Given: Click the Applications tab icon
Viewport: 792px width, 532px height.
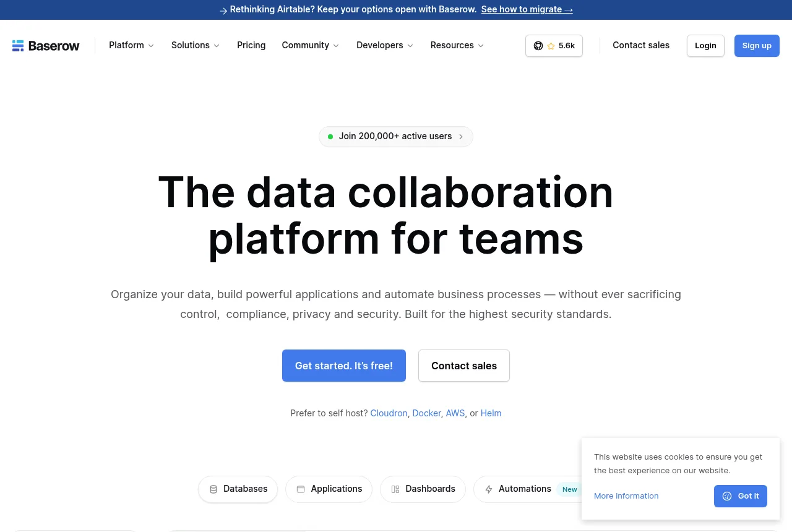Looking at the screenshot, I should tap(301, 489).
